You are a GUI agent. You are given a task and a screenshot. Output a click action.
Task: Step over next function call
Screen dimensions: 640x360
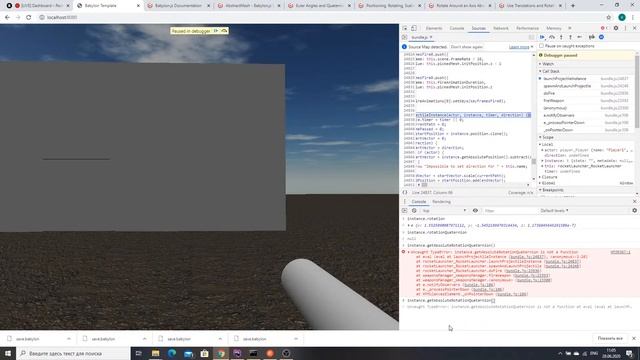pos(552,37)
